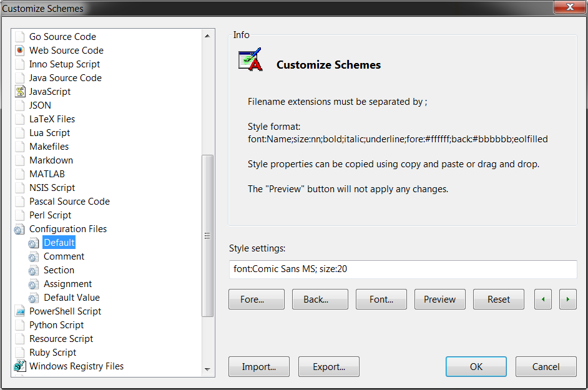588x390 pixels.
Task: Open the Export dialog
Action: (328, 366)
